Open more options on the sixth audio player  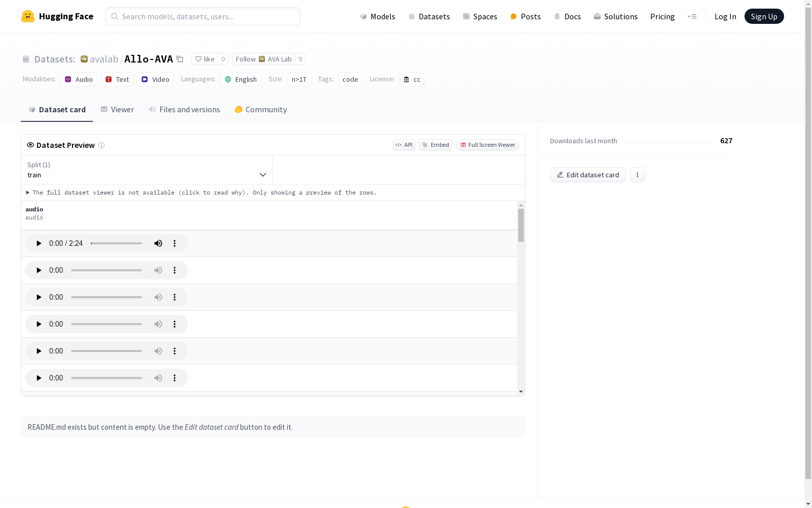click(175, 378)
